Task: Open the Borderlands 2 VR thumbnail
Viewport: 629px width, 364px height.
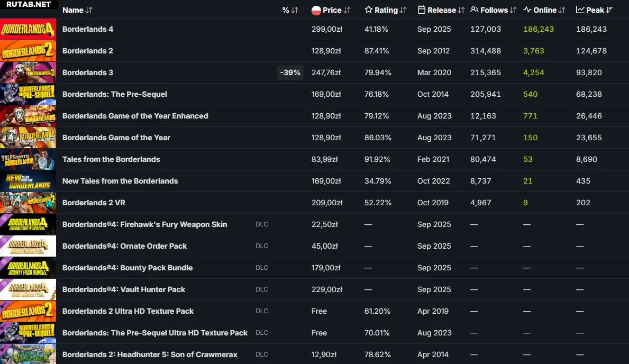Action: (28, 202)
